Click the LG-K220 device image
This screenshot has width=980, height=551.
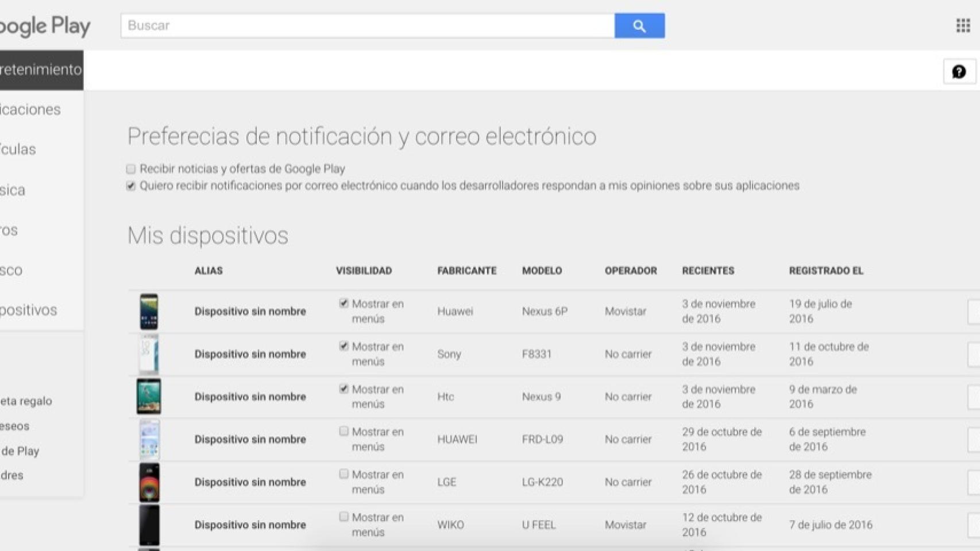149,482
